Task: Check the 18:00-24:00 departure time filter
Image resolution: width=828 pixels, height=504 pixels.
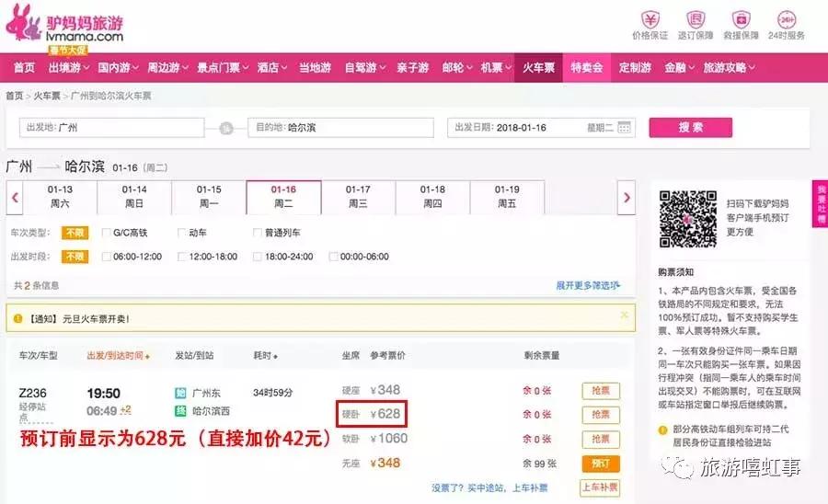Action: point(258,257)
